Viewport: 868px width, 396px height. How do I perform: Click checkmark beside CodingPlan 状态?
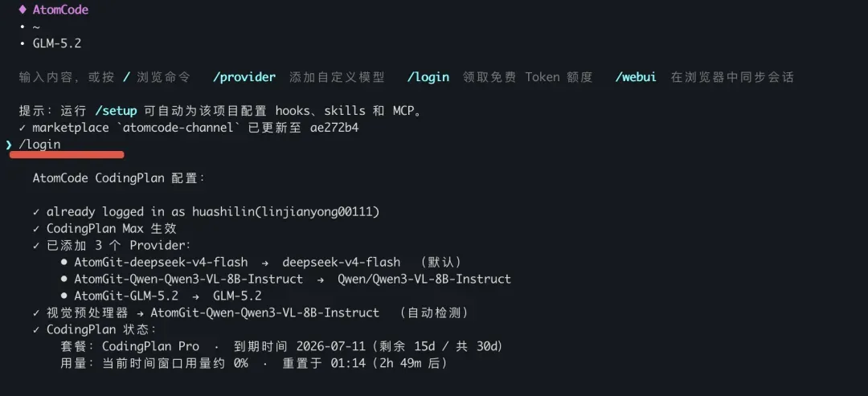pos(36,329)
